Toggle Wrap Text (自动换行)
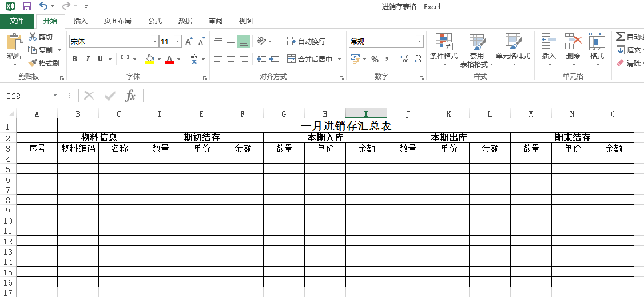This screenshot has height=297, width=644. (307, 42)
